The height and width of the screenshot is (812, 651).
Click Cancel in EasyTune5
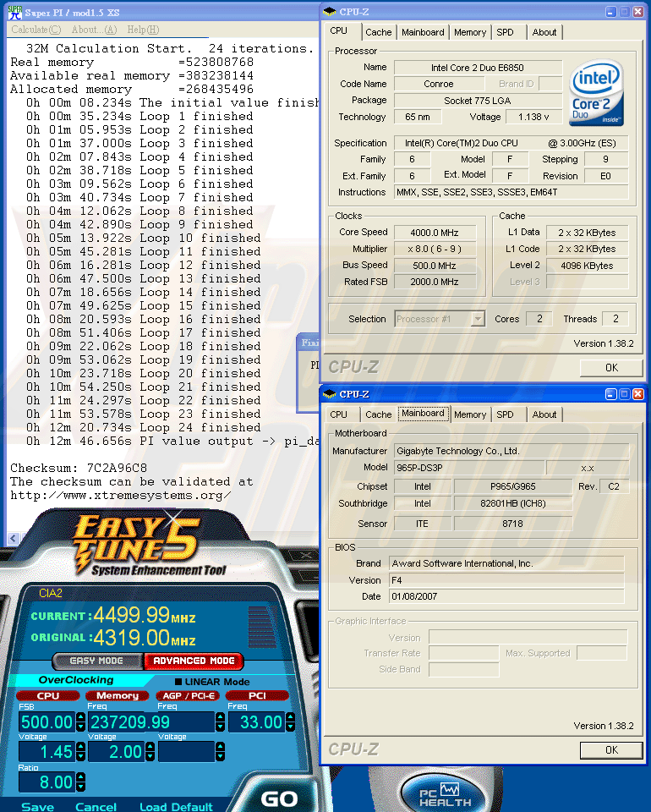point(96,806)
